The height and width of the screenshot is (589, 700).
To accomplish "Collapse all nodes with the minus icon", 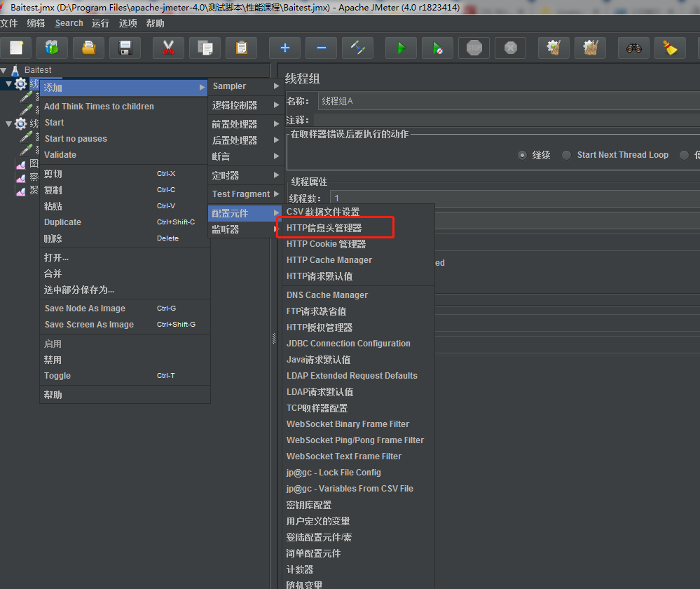I will click(322, 48).
